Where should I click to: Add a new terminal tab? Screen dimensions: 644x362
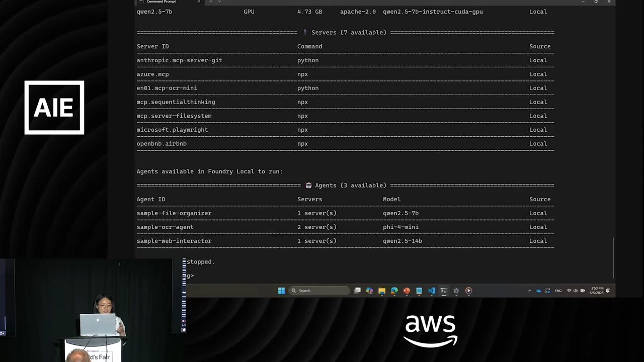coord(211,2)
